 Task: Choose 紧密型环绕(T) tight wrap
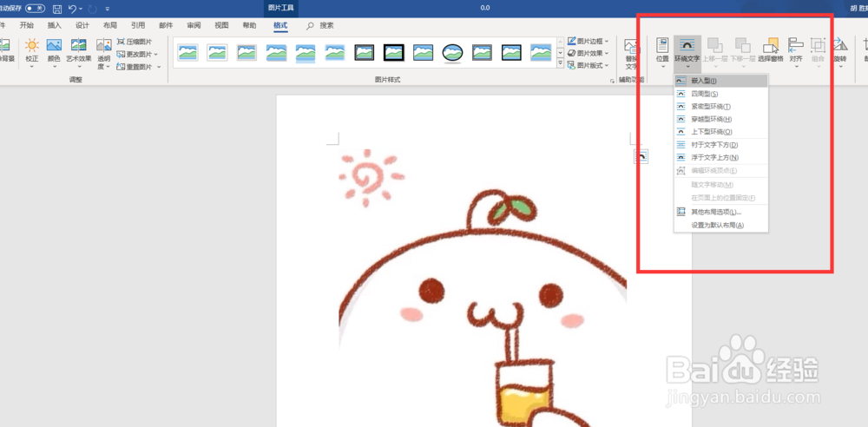coord(720,107)
